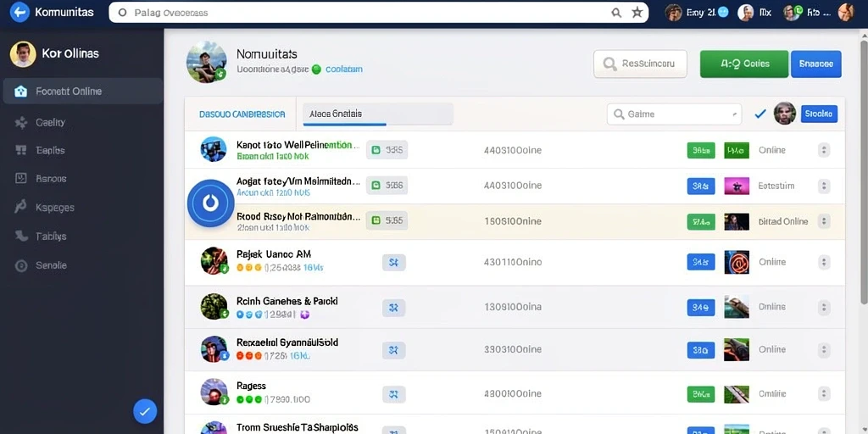Switch to Dasouo Canbiessica tab
This screenshot has height=434, width=868.
pyautogui.click(x=242, y=114)
